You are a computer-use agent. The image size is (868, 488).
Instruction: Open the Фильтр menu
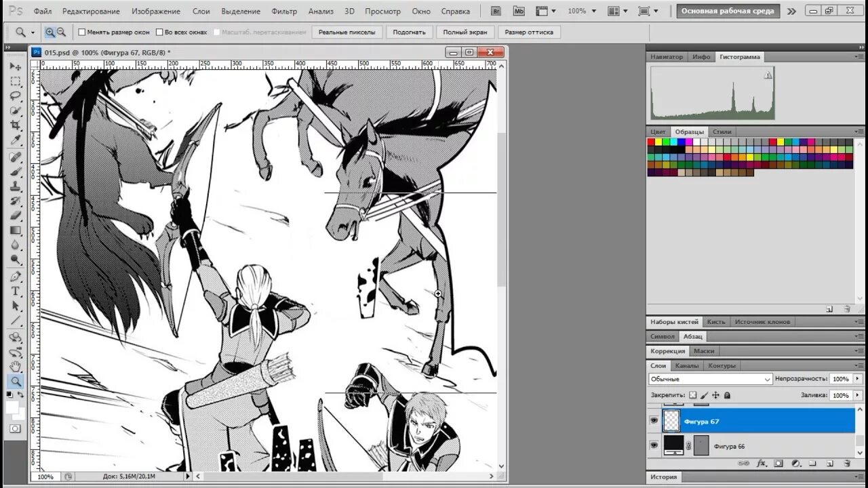(x=284, y=11)
